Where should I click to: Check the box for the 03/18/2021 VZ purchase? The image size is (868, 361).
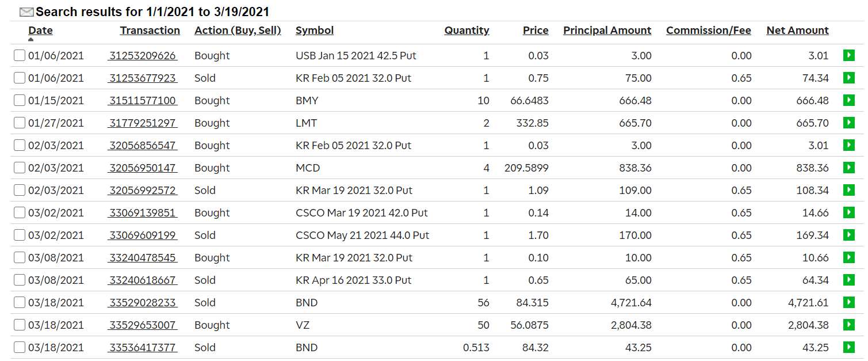coord(20,325)
